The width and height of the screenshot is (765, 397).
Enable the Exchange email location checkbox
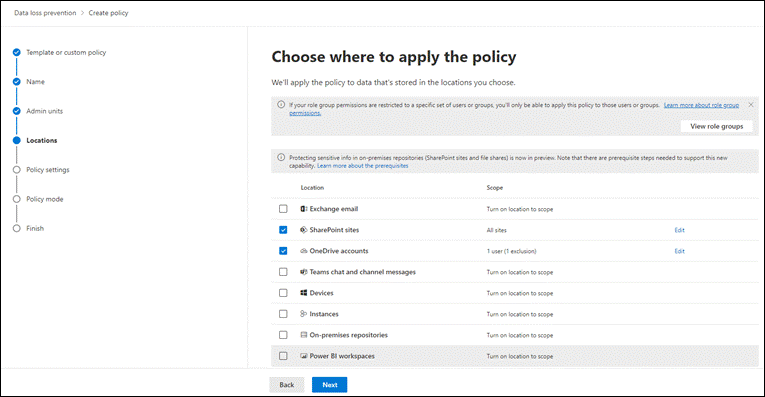click(x=283, y=209)
